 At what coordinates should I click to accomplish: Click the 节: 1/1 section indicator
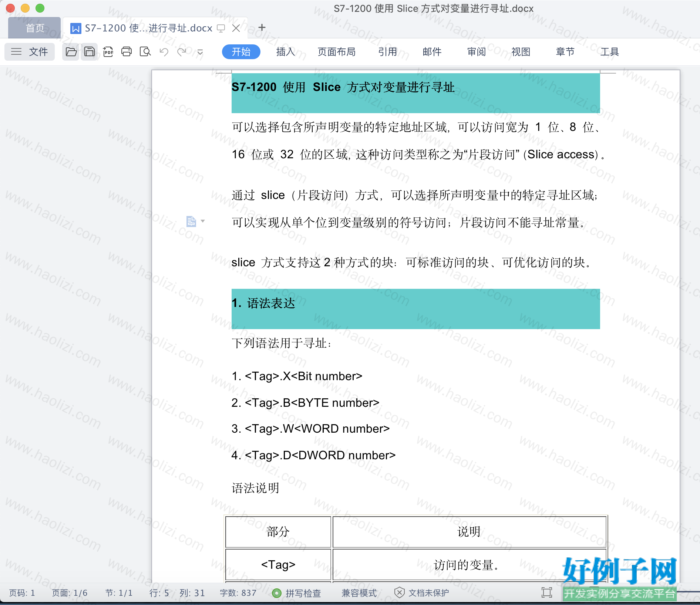[x=119, y=593]
